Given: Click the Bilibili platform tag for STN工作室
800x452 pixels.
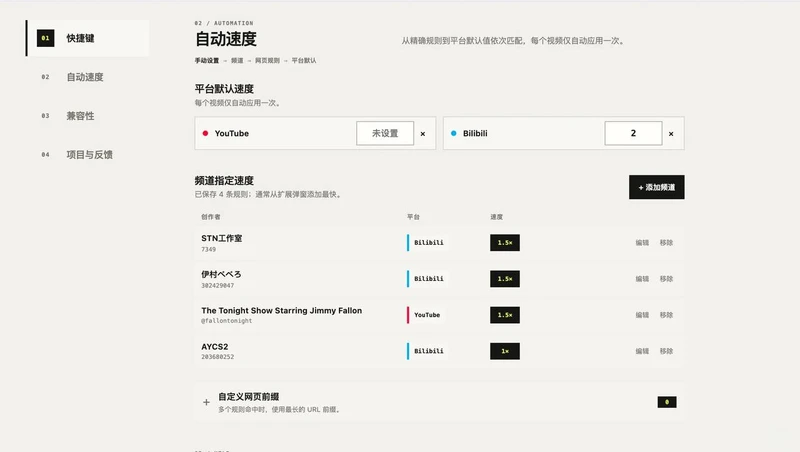Looking at the screenshot, I should coord(428,243).
